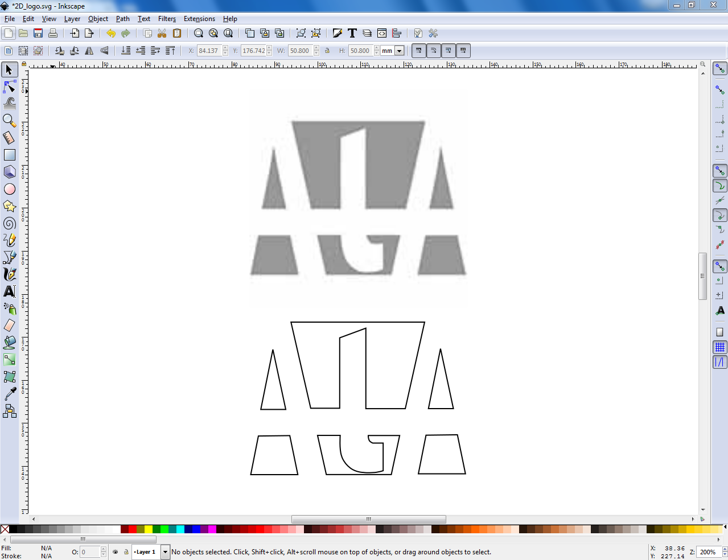Increase the X coordinate spinner
The height and width of the screenshot is (560, 728).
[x=225, y=48]
